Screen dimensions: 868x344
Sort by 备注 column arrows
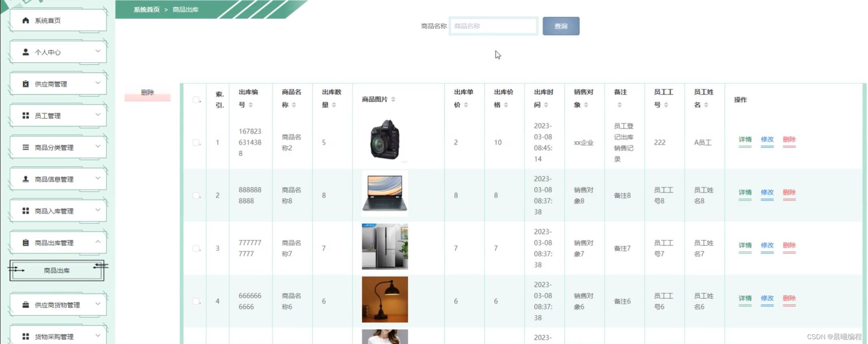click(619, 105)
